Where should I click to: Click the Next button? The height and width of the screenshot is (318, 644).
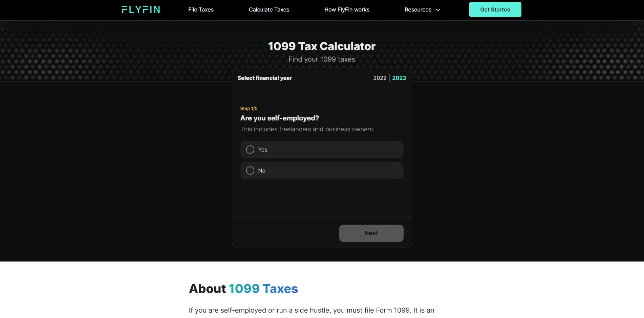[371, 233]
